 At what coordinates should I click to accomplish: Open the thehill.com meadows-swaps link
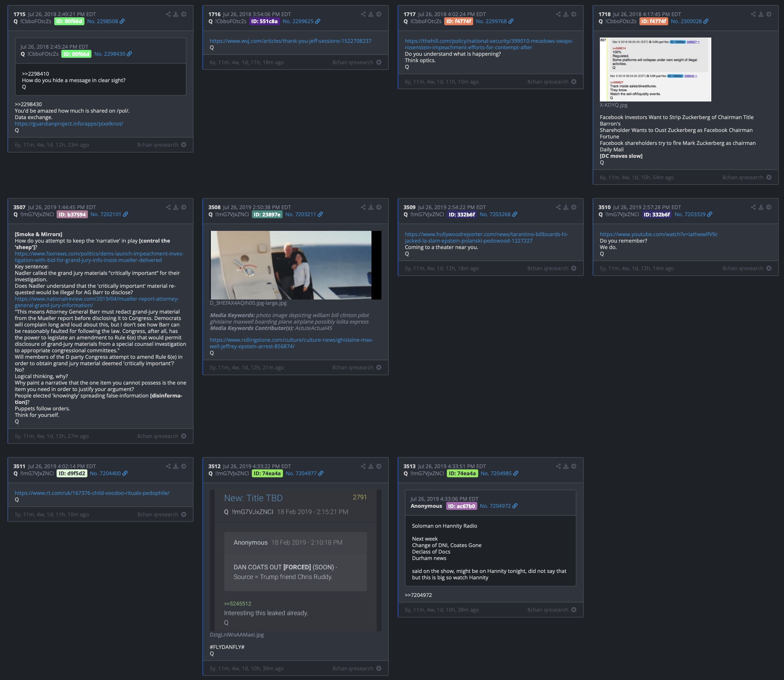point(489,44)
